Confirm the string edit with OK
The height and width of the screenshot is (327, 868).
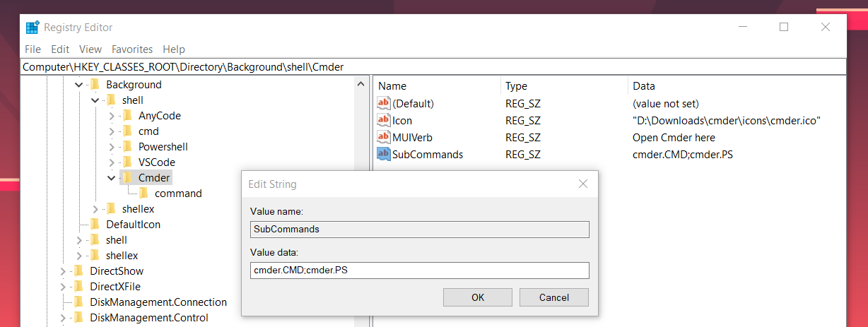(x=478, y=297)
